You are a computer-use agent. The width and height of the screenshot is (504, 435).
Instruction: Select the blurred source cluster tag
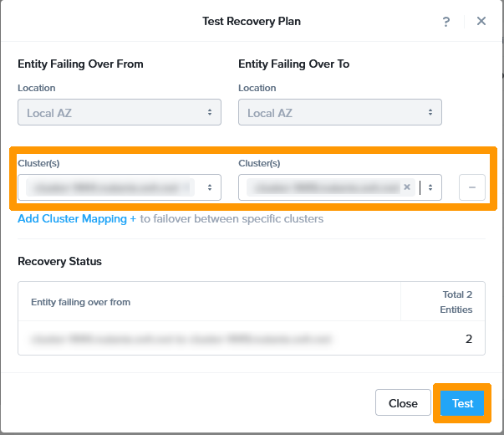pos(110,187)
